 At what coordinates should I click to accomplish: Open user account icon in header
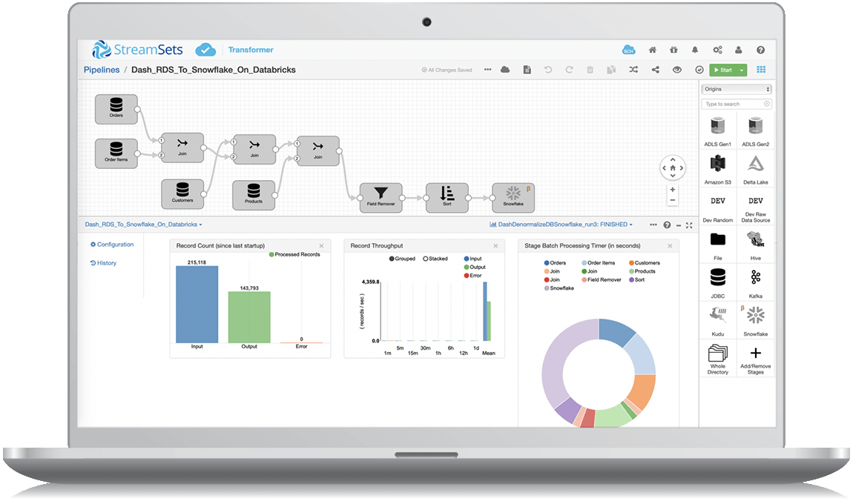738,50
